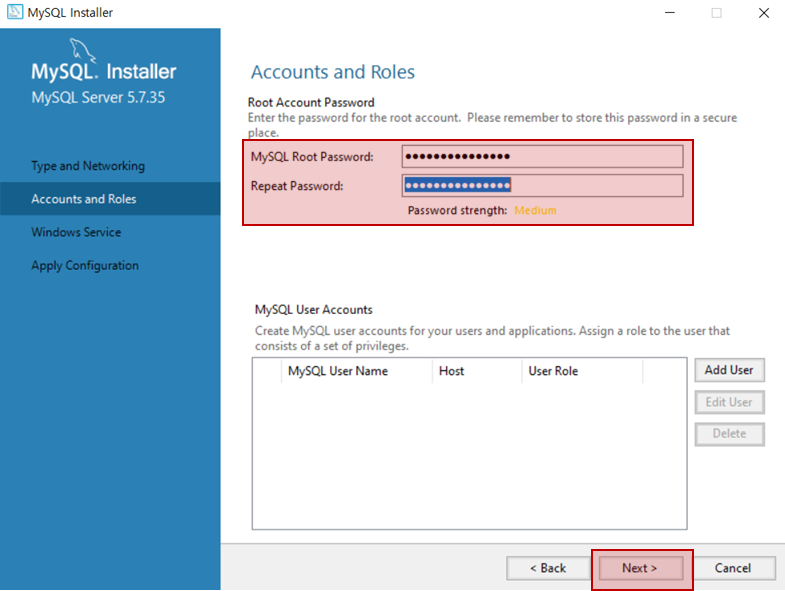
Task: Proceed with the Next button
Action: point(640,568)
